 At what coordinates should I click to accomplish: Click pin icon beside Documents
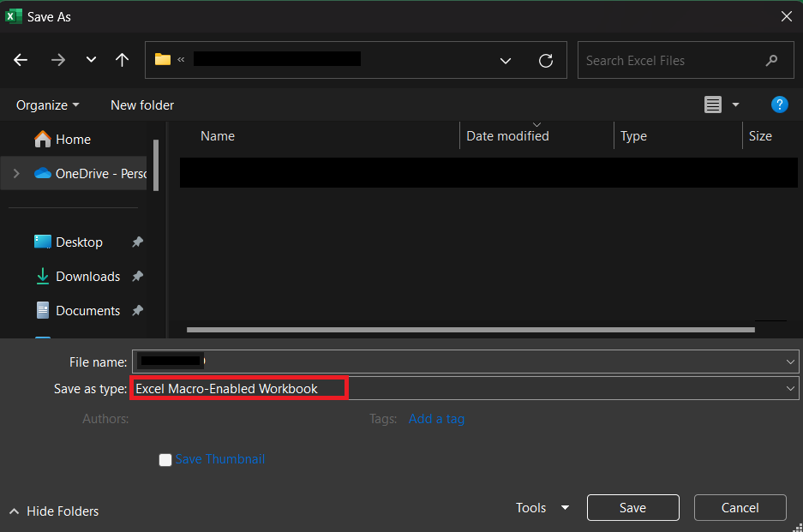pyautogui.click(x=137, y=310)
